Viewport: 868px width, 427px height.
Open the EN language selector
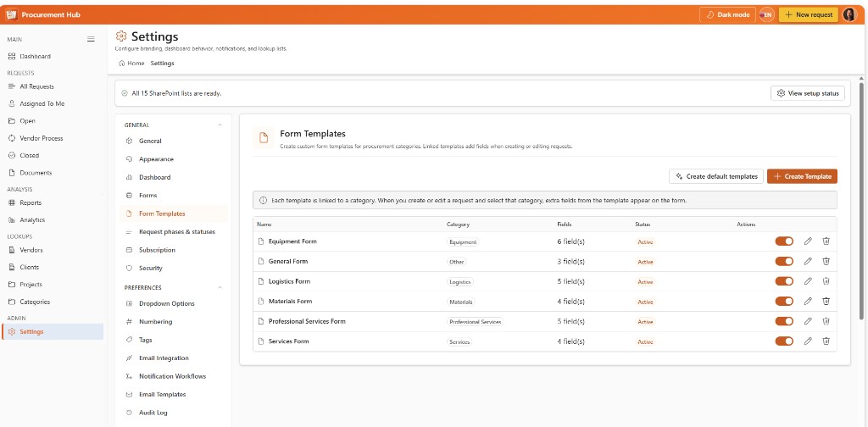tap(766, 15)
